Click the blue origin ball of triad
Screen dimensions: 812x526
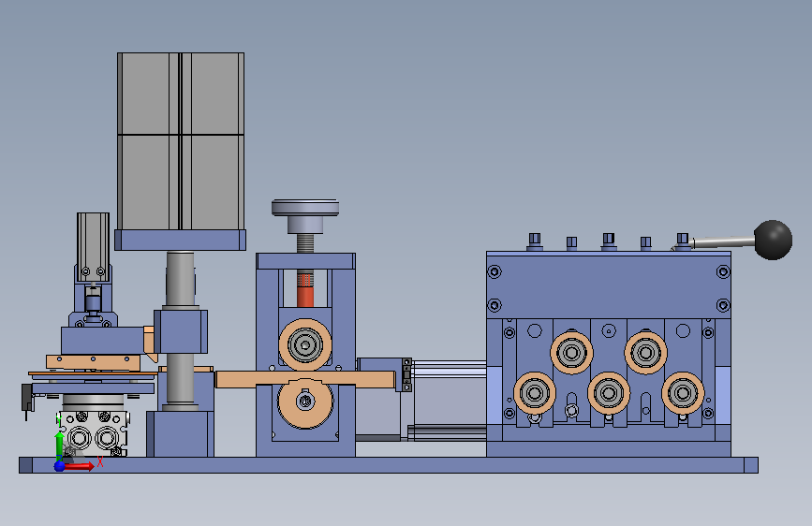pos(60,466)
